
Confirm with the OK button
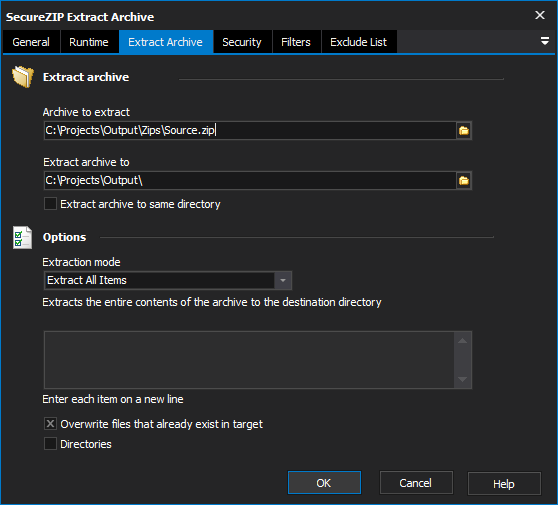(x=324, y=483)
